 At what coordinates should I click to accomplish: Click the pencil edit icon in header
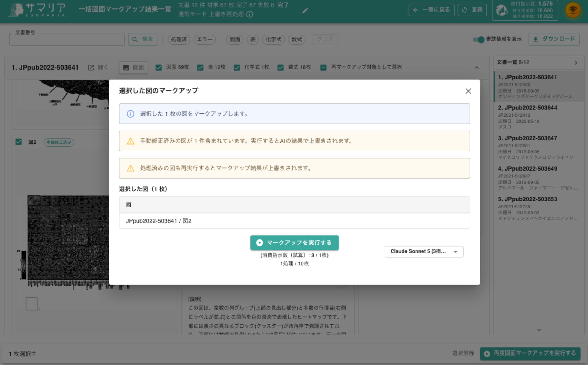[305, 10]
